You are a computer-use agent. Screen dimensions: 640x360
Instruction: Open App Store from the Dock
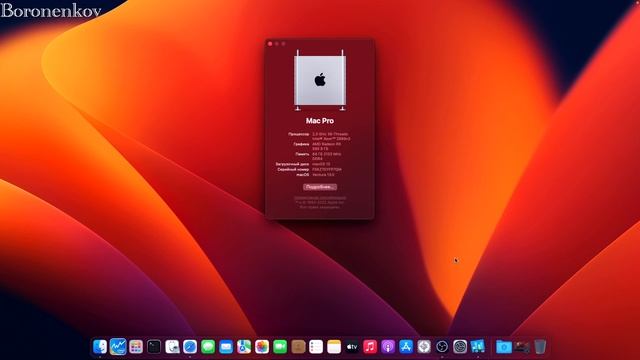tap(406, 347)
